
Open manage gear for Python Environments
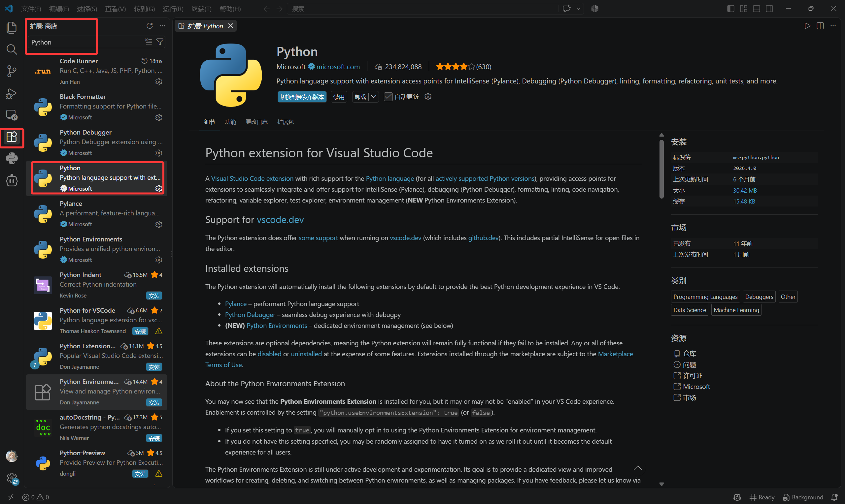click(159, 260)
